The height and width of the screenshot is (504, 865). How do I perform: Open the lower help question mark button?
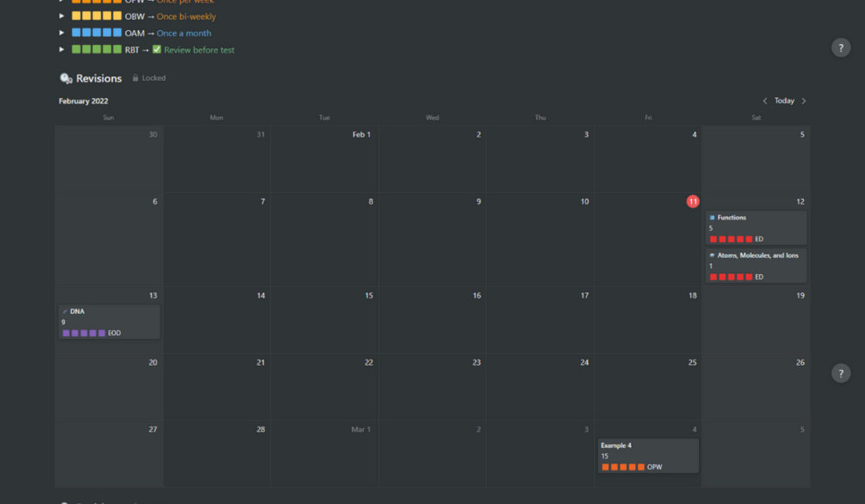[x=841, y=373]
